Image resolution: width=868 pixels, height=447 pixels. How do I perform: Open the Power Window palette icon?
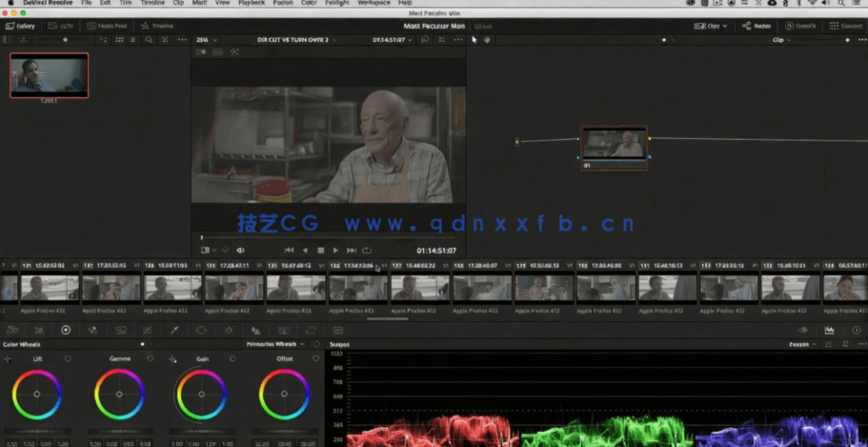201,330
